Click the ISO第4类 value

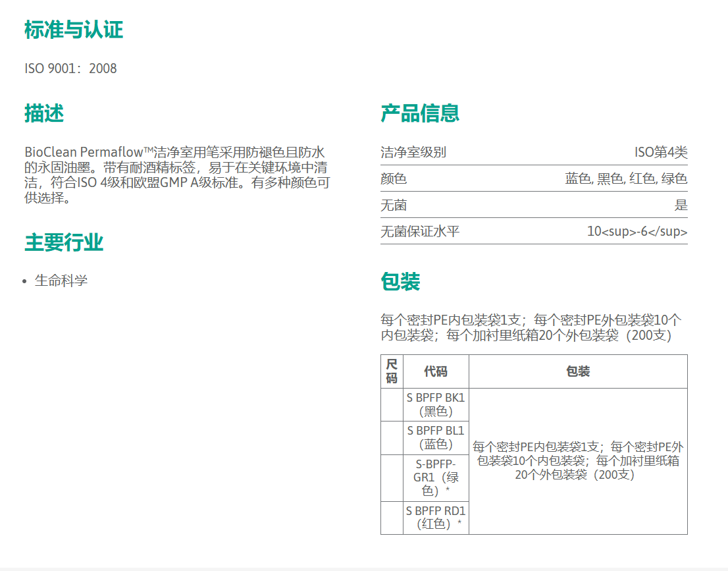[661, 152]
